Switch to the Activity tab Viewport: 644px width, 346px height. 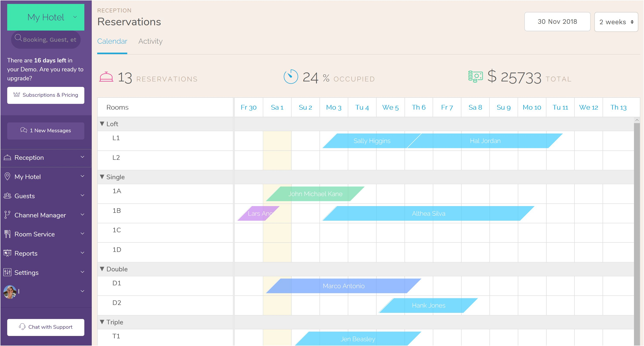click(x=150, y=41)
